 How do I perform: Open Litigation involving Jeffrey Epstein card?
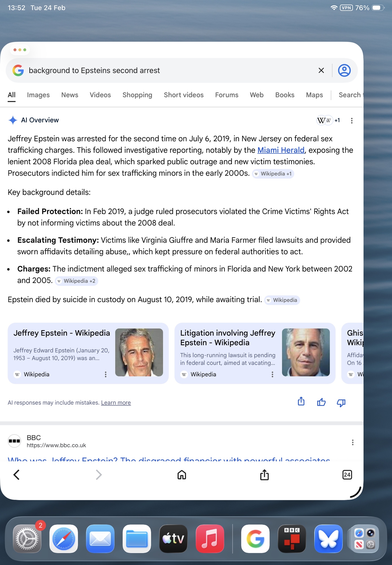(227, 338)
